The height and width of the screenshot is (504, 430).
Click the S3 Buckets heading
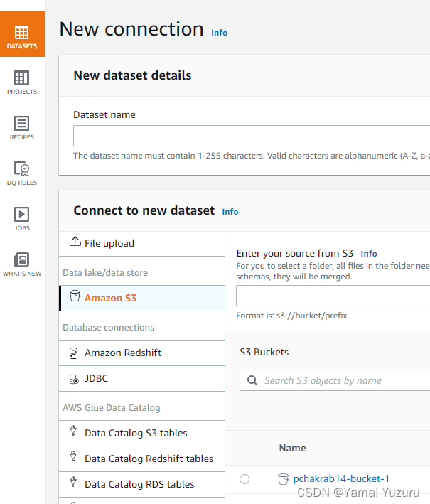tap(264, 353)
